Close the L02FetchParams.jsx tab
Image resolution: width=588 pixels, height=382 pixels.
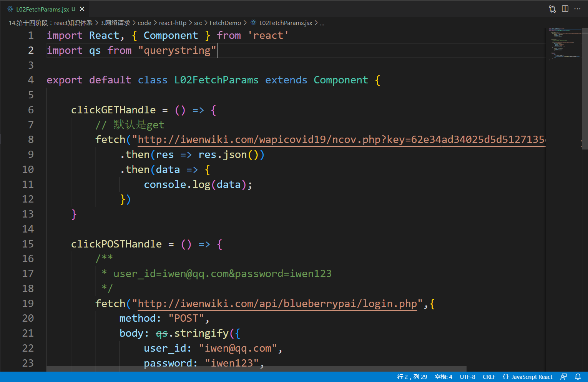82,9
